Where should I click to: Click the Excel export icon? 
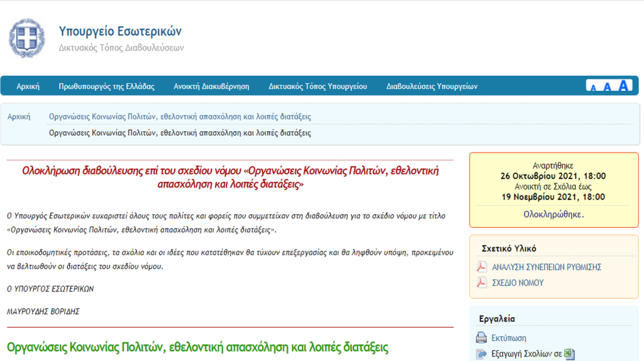coord(570,354)
